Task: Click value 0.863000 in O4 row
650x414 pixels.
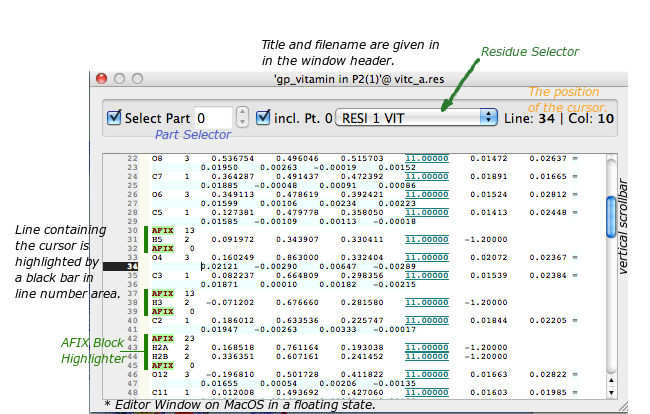Action: tap(297, 257)
